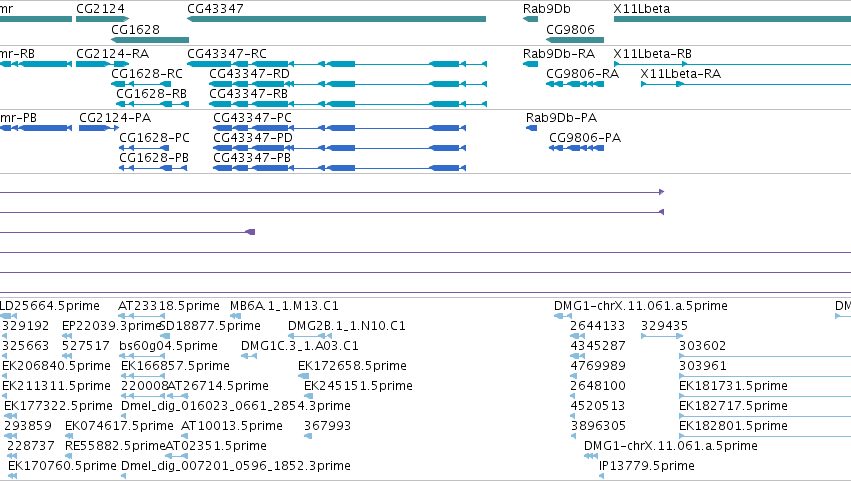Select the CG1628 gene label

pos(135,29)
